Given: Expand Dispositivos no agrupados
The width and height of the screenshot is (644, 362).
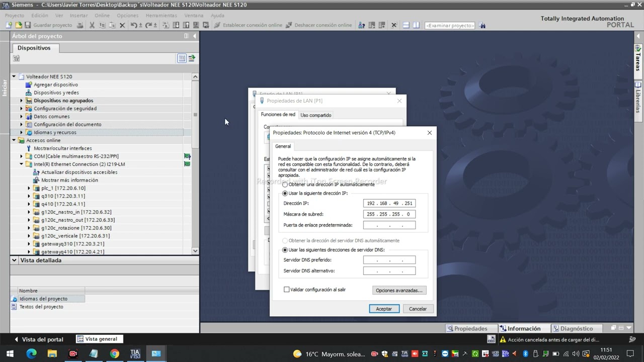Looking at the screenshot, I should [22, 101].
